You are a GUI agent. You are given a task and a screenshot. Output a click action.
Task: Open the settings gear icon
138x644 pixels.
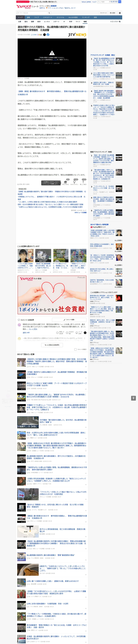pos(120,13)
